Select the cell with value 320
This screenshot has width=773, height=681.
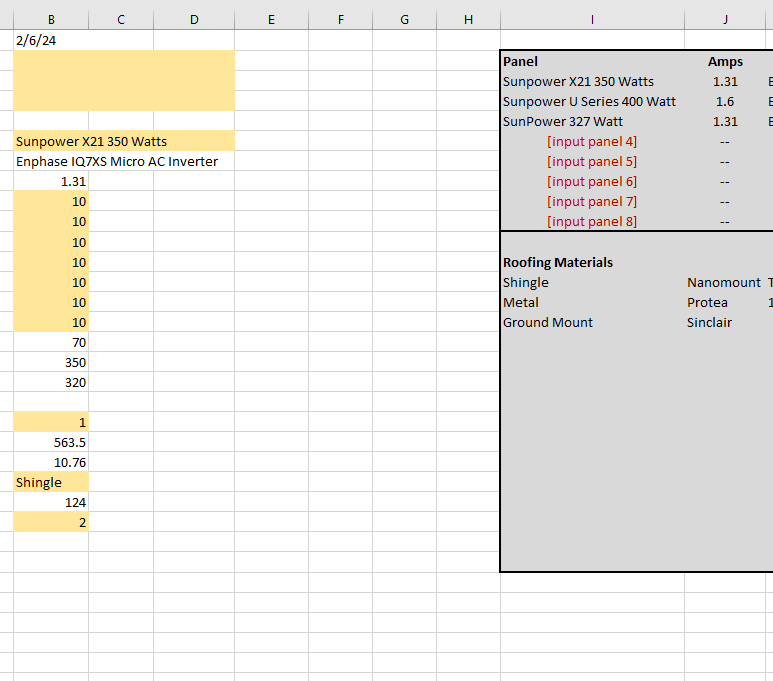click(51, 383)
